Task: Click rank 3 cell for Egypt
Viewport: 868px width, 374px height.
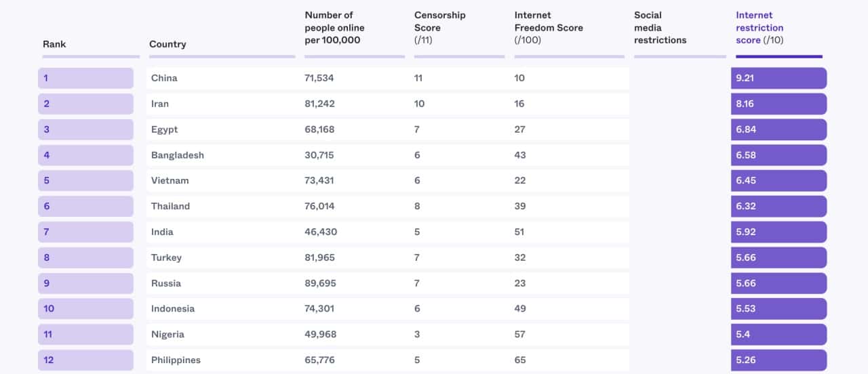Action: coord(85,129)
